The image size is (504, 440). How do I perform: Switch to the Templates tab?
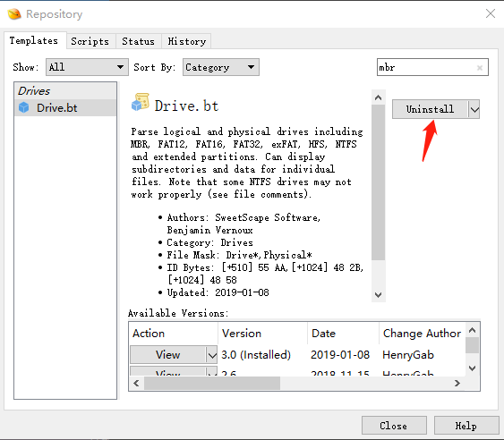point(35,41)
